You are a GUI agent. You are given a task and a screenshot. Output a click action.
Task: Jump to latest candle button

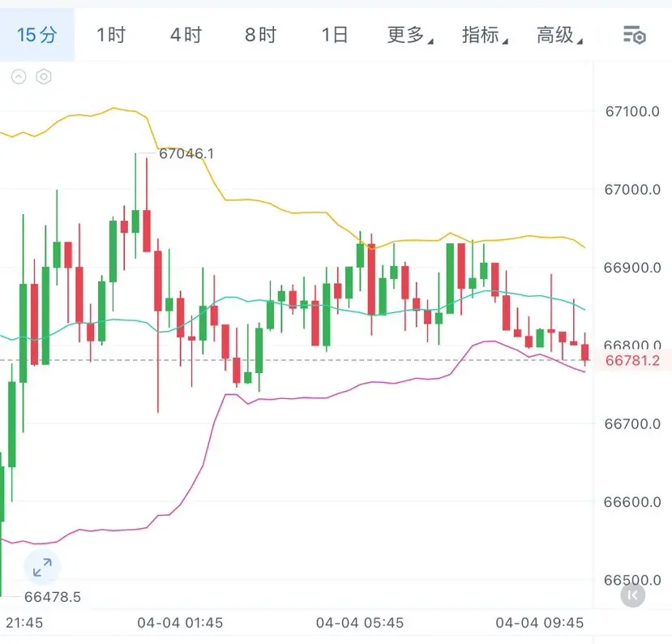pyautogui.click(x=632, y=595)
